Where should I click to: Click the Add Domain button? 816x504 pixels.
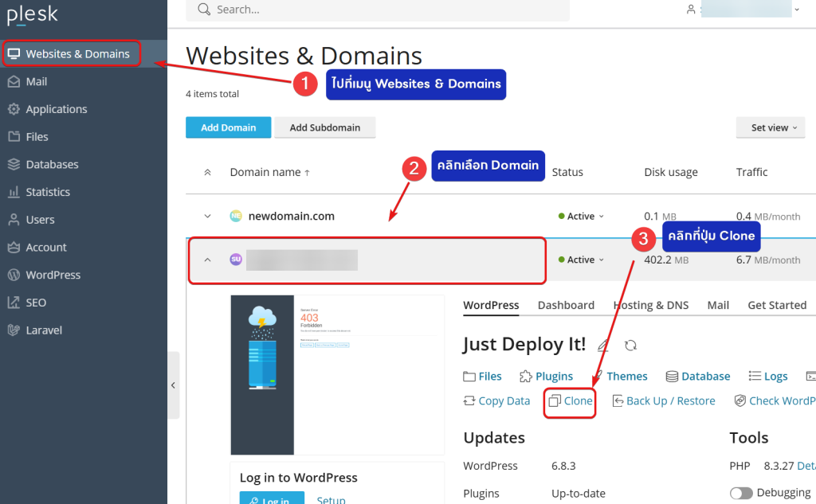pyautogui.click(x=228, y=127)
